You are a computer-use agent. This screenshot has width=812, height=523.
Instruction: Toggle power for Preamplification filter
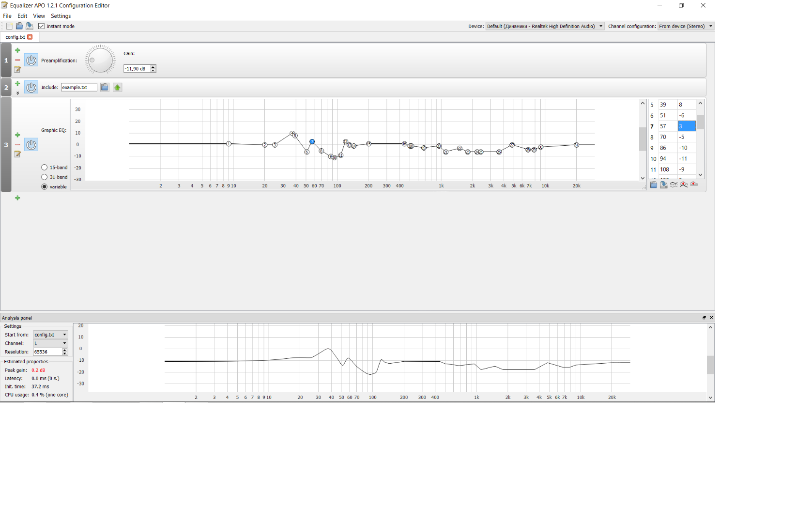(x=31, y=60)
